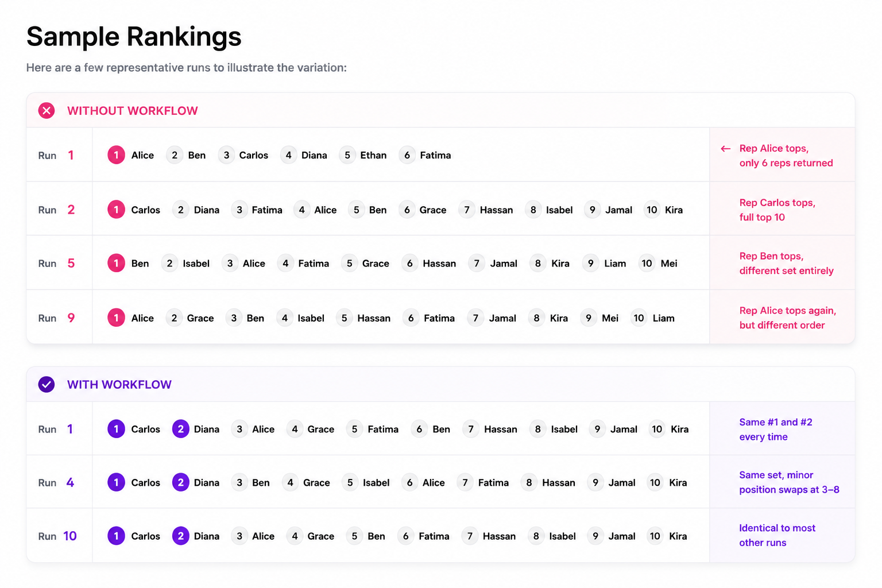Click the note 'Rep Ben tops, different set entirely'

(x=787, y=263)
